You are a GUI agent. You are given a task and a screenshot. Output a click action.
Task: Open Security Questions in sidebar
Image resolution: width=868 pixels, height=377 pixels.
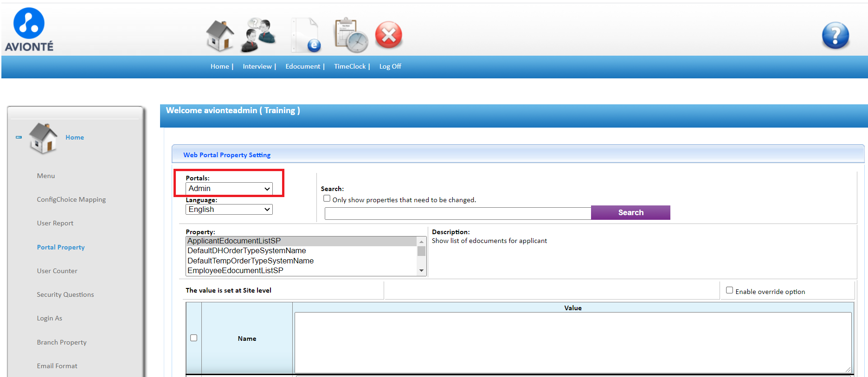[65, 294]
